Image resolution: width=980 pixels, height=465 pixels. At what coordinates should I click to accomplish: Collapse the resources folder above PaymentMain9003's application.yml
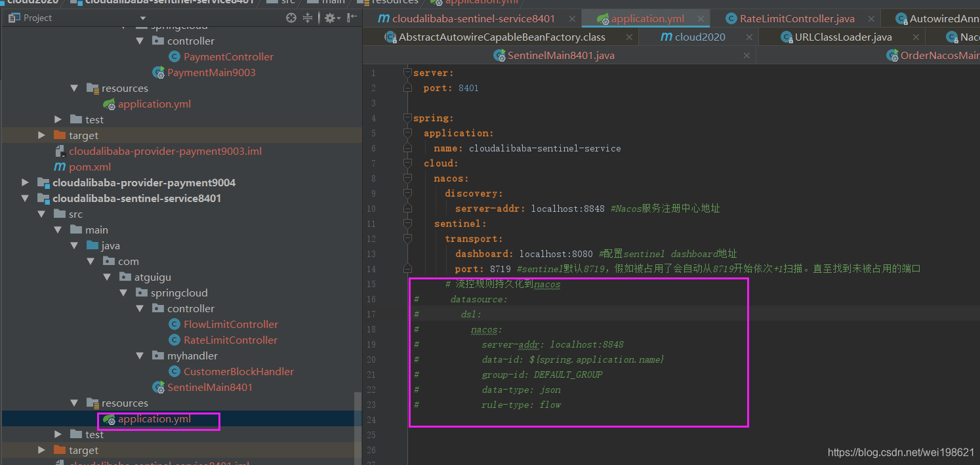tap(74, 88)
